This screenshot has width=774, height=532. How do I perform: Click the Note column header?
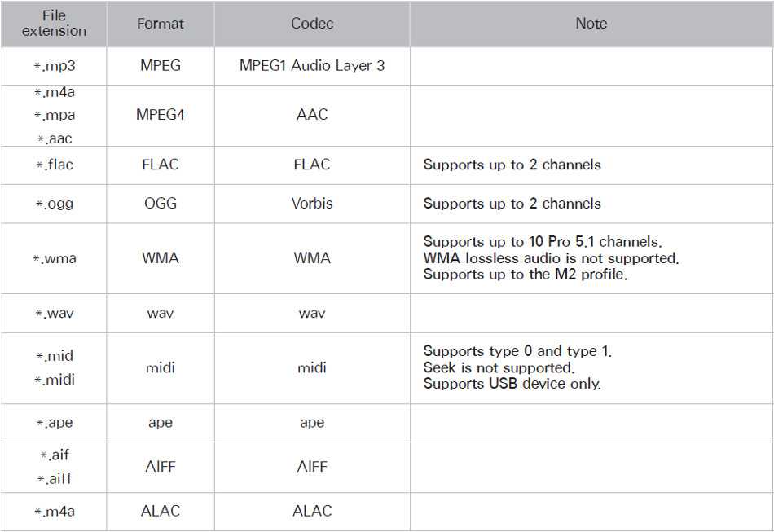click(591, 23)
